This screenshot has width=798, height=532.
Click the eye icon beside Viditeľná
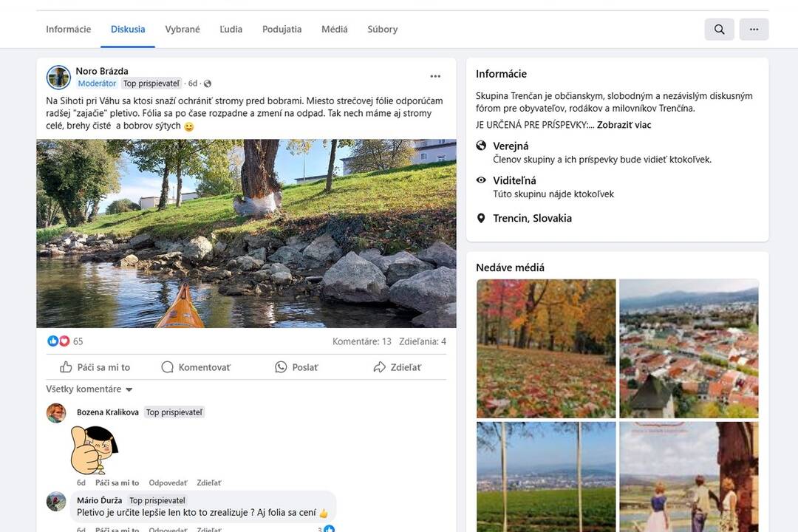480,180
